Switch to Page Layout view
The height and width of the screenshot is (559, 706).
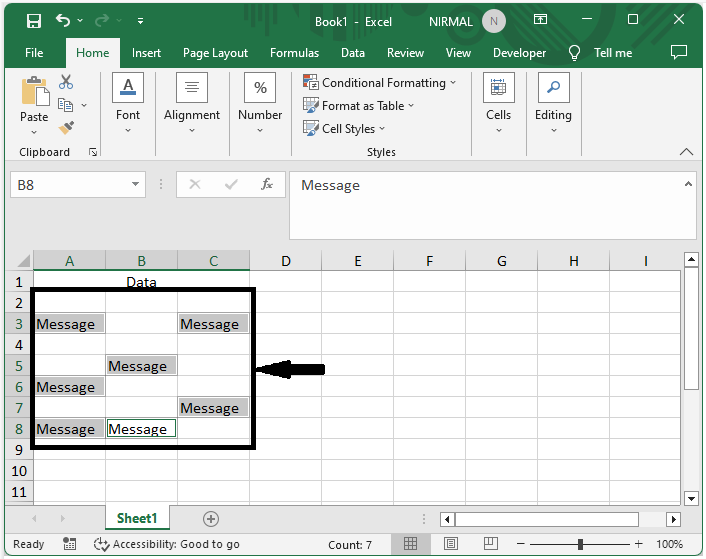(x=451, y=544)
